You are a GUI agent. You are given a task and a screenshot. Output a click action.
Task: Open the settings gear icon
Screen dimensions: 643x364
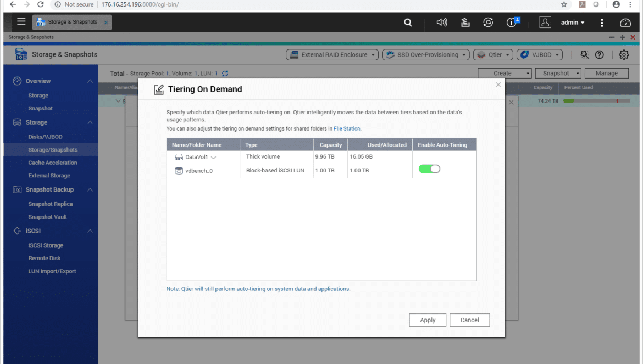click(624, 54)
